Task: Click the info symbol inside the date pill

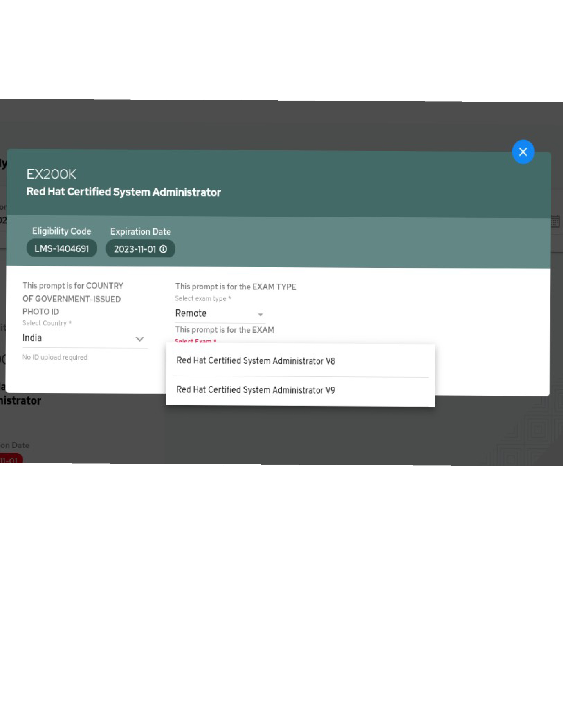Action: [x=163, y=249]
